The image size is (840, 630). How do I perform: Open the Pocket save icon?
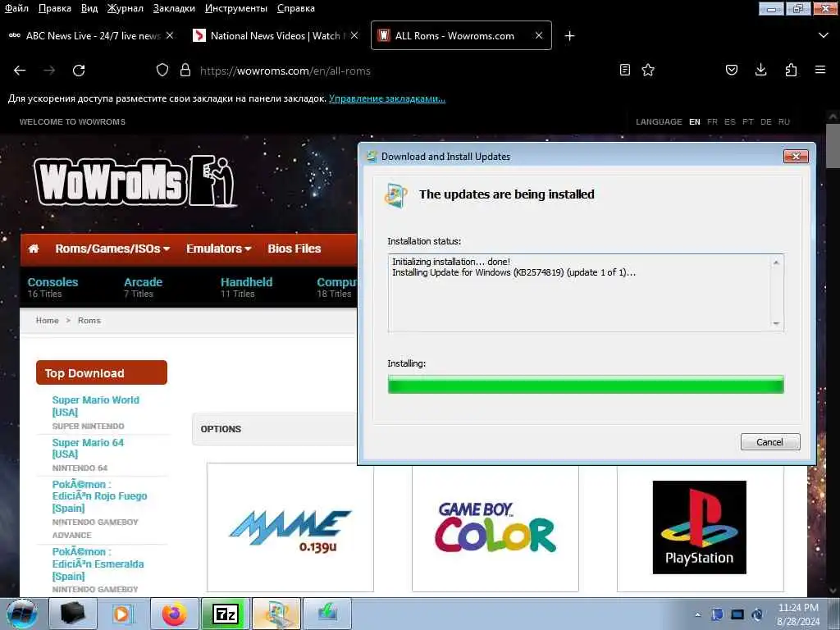point(731,70)
